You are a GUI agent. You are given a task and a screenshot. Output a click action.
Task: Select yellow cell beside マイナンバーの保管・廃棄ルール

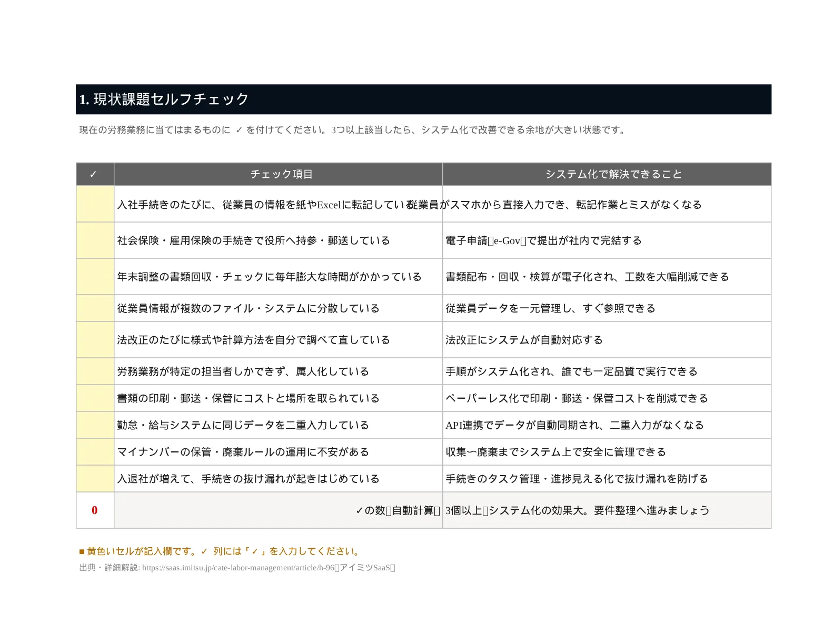point(95,452)
